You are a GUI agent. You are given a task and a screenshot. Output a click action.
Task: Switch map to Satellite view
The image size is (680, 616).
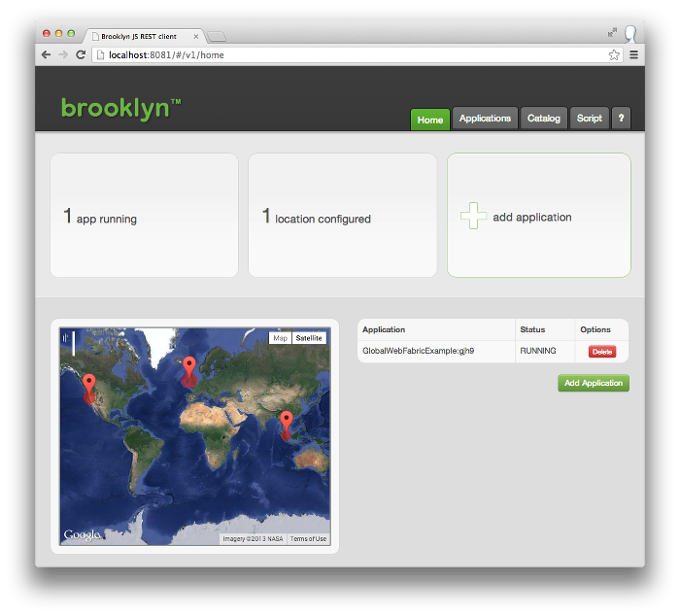coord(310,338)
